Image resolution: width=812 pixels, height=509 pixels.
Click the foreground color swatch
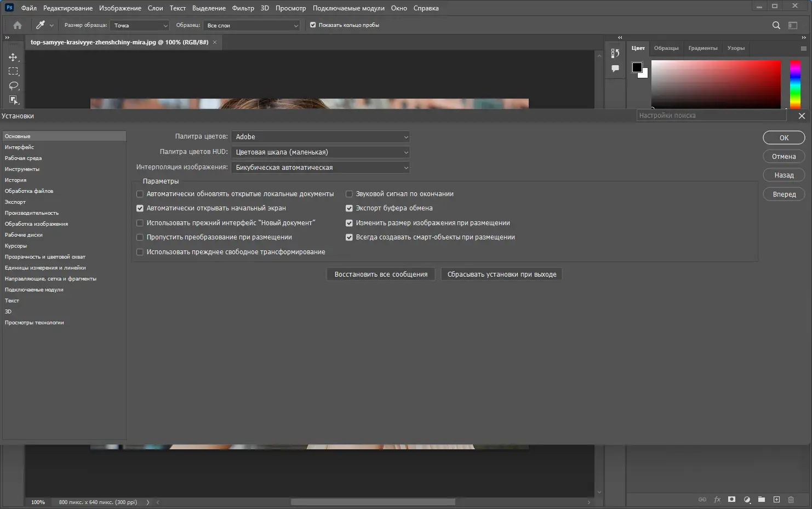[x=637, y=67]
